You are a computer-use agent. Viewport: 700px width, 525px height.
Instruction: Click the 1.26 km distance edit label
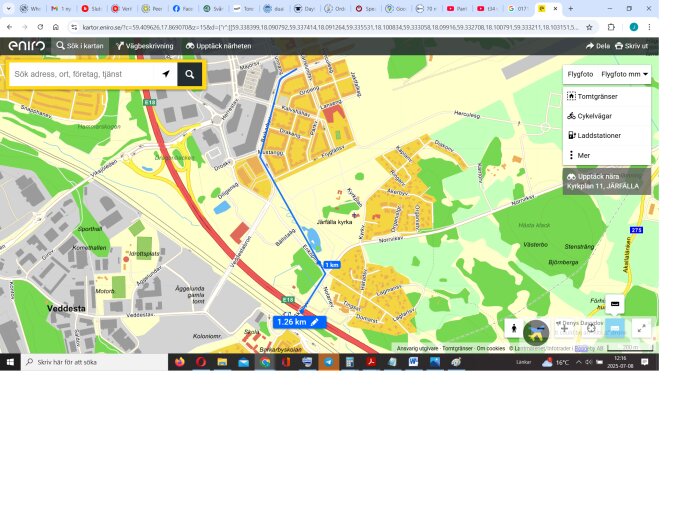click(299, 322)
